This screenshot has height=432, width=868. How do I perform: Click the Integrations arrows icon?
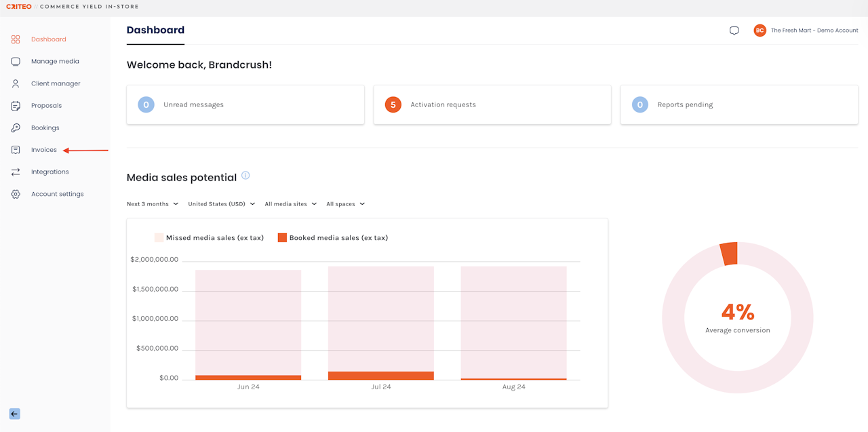[x=16, y=172]
